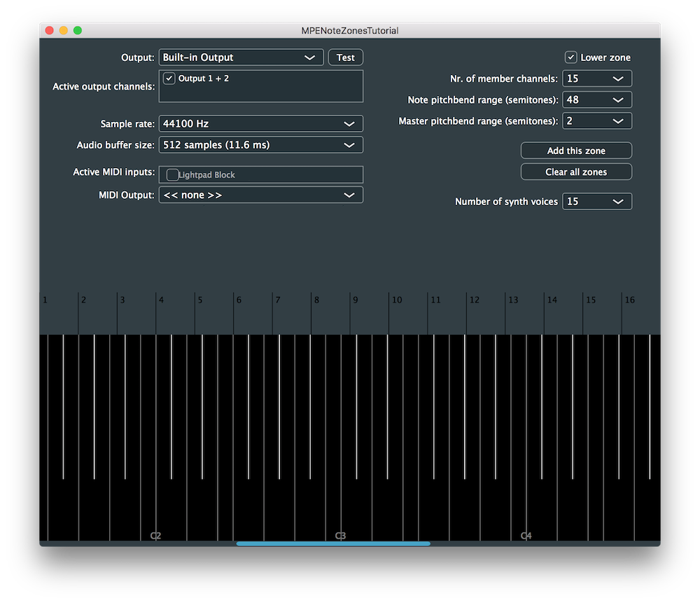Change the Nr. of member channels value
Screen dimensions: 700x603
tap(596, 78)
